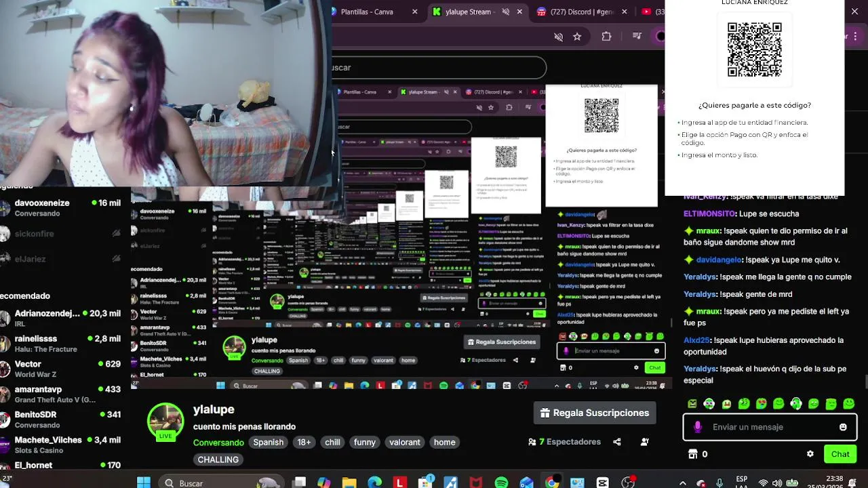Insert the green headset emote
Image resolution: width=868 pixels, height=488 pixels.
point(796,404)
